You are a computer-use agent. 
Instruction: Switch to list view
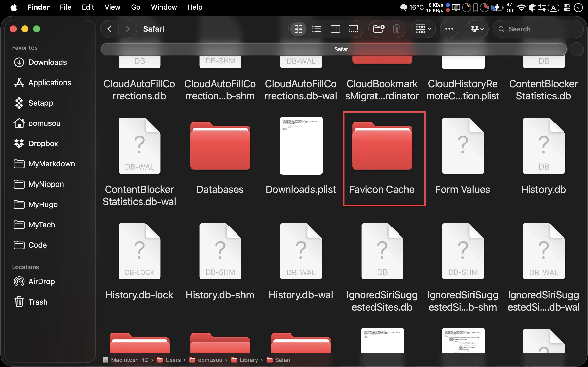(x=316, y=29)
